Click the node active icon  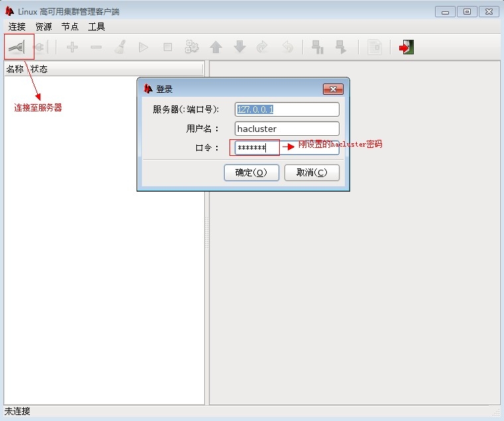pyautogui.click(x=341, y=47)
